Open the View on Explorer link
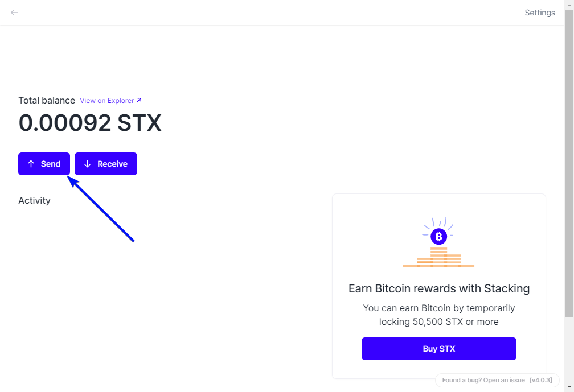This screenshot has width=574, height=392. point(106,101)
